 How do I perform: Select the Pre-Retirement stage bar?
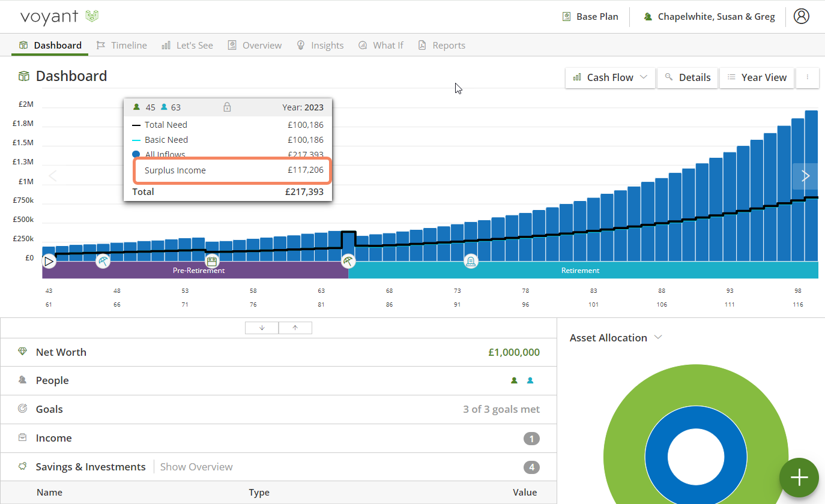point(195,271)
